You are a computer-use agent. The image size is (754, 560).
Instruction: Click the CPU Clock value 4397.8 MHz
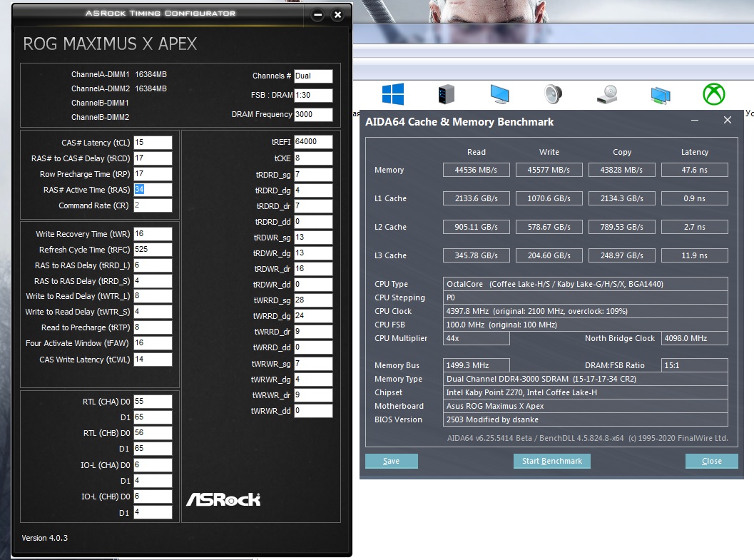[x=585, y=311]
